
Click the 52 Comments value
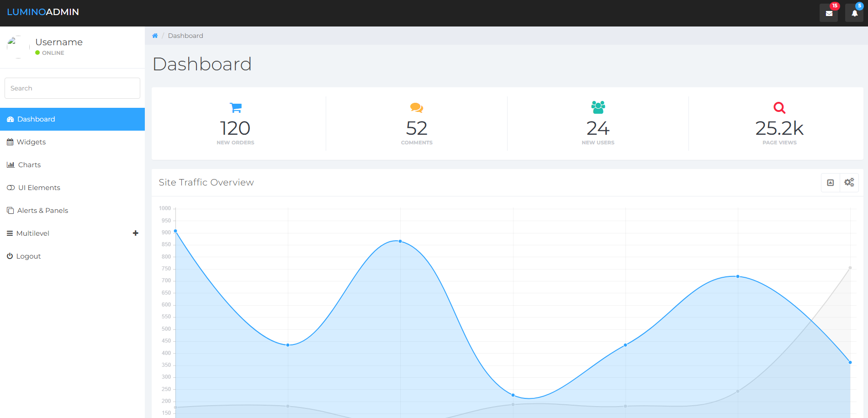[x=417, y=128]
